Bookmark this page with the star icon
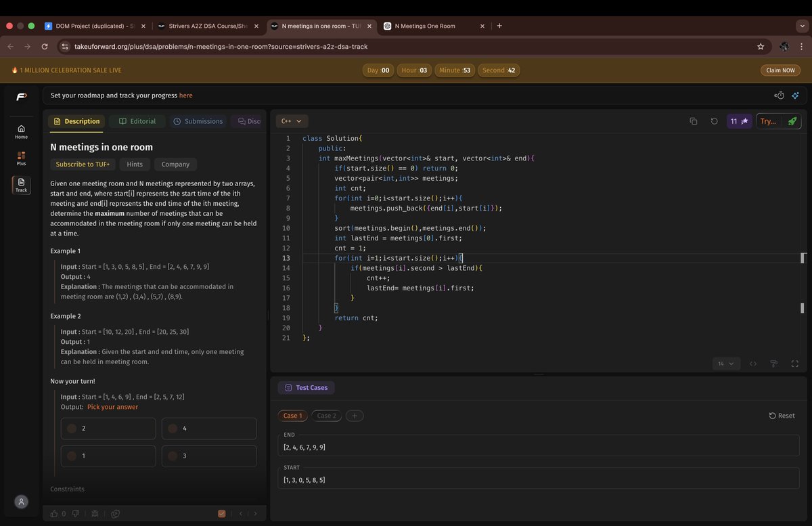Screen dimensions: 812x526 761,47
